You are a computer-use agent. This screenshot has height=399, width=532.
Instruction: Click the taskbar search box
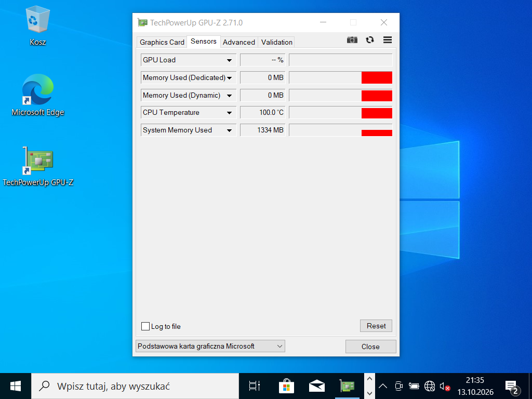point(135,386)
